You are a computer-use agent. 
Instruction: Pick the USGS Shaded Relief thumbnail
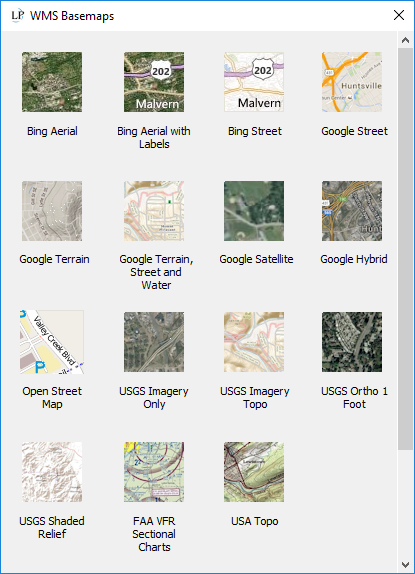tap(52, 472)
